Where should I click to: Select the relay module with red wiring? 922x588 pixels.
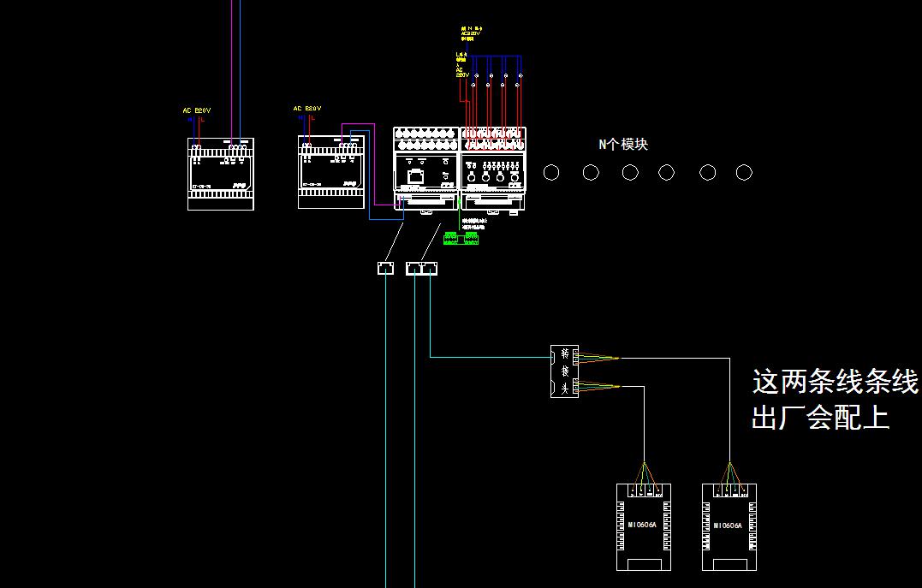click(x=493, y=169)
